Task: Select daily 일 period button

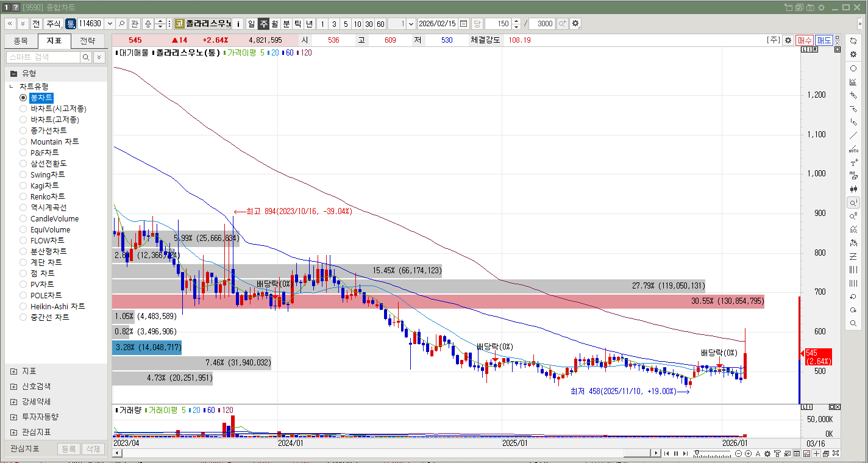Action: coord(251,24)
